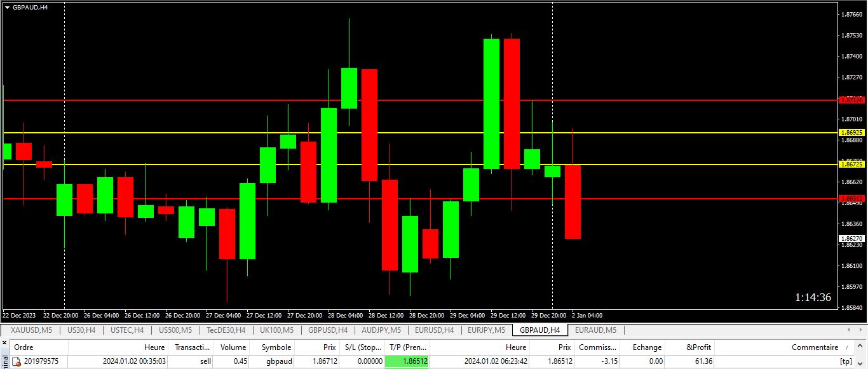868x369 pixels.
Task: Click the 1.87660 price scale label
Action: pos(851,14)
